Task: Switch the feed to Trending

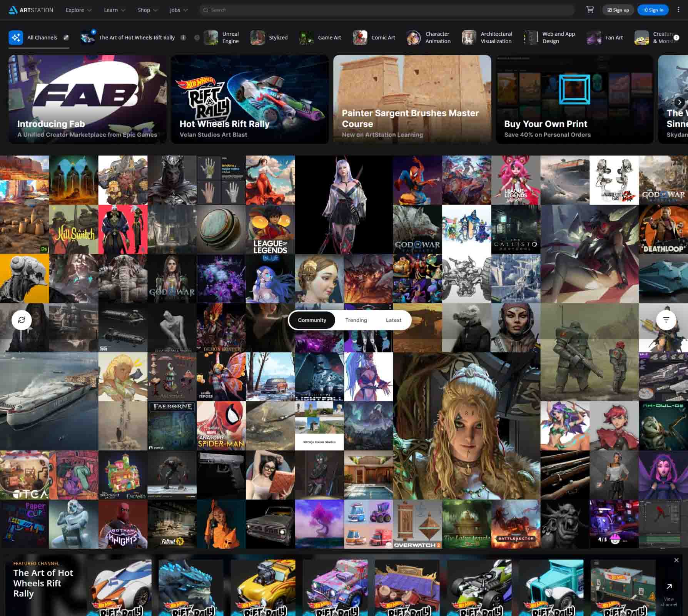Action: (x=356, y=320)
